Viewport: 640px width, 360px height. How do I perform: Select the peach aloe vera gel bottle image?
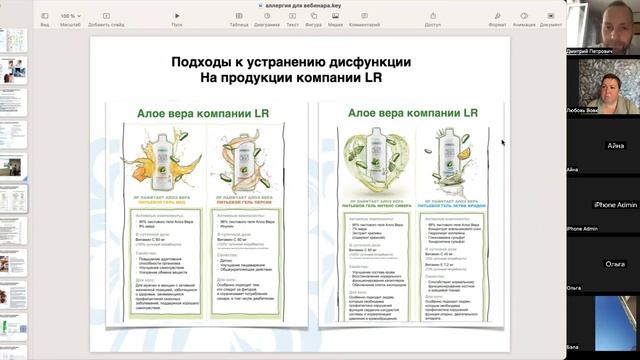pos(245,162)
